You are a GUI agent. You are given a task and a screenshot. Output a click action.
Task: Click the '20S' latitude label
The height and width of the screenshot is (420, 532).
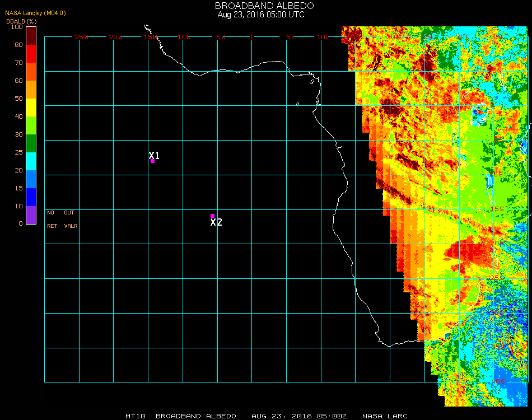[x=497, y=243]
